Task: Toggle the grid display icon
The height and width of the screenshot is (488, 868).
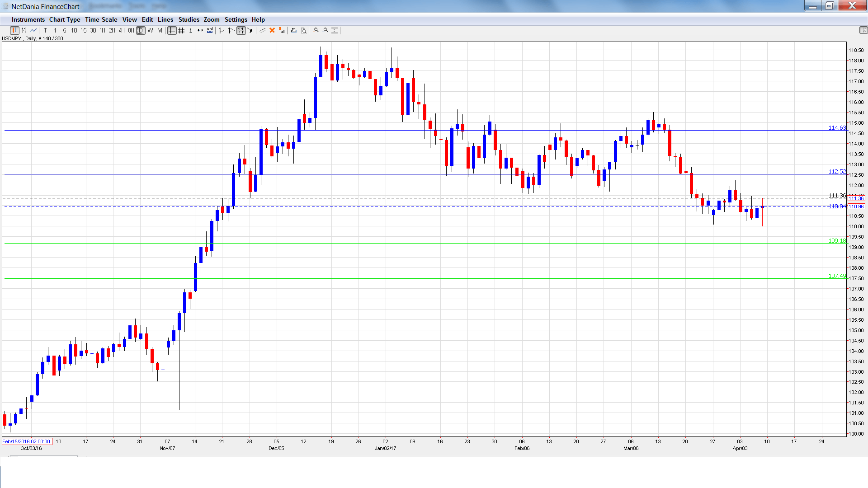Action: (181, 30)
